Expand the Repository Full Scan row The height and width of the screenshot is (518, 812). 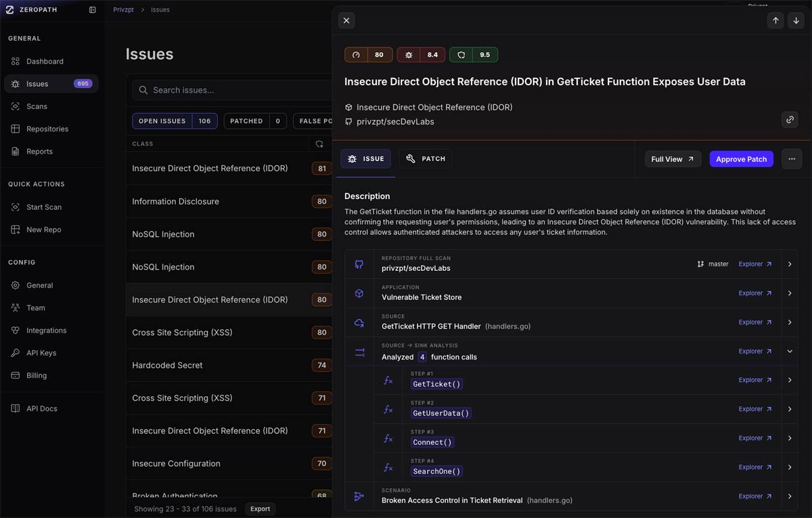[x=789, y=264]
